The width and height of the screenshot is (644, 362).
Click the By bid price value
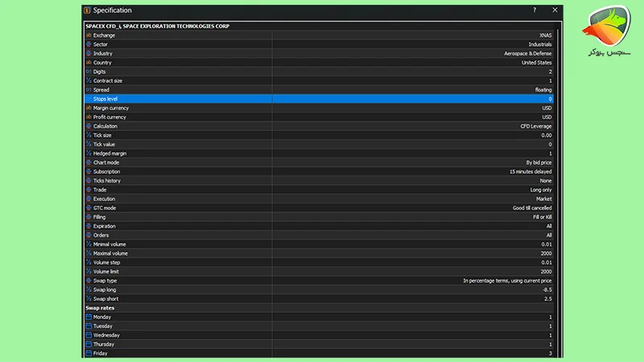coord(539,162)
